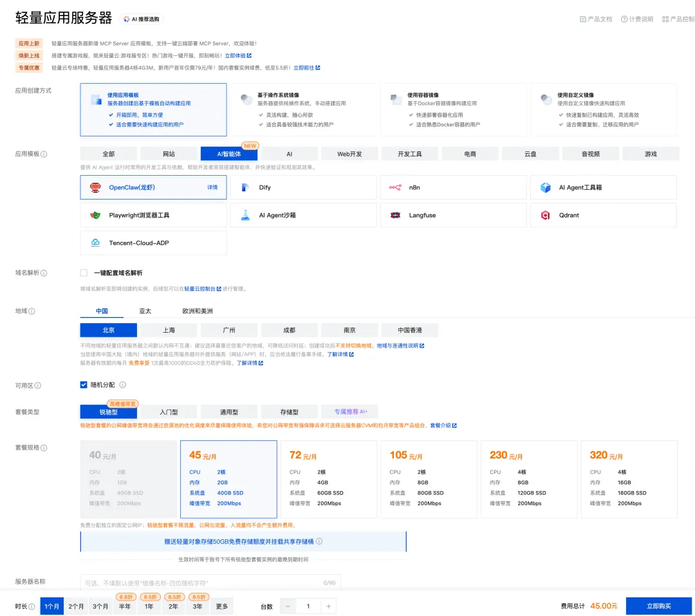Screen dimensions: 695x616
Task: Choose the 72元/月 package card
Action: point(329,480)
